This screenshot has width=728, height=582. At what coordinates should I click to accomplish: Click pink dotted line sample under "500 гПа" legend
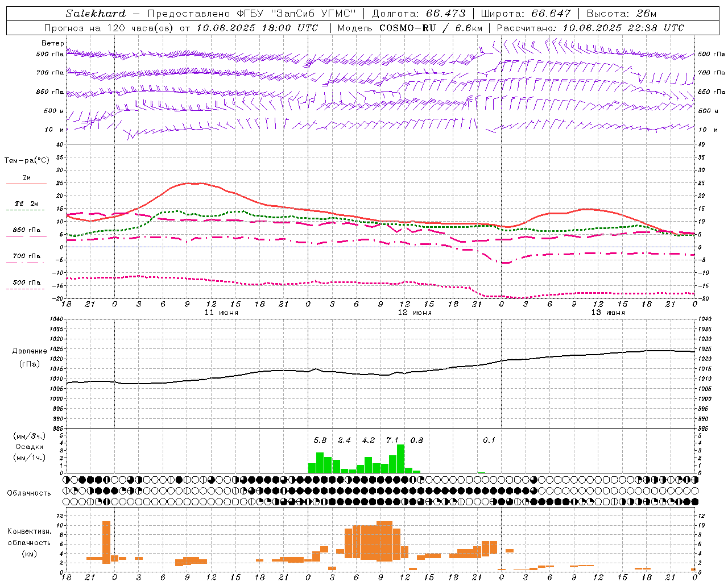[26, 289]
